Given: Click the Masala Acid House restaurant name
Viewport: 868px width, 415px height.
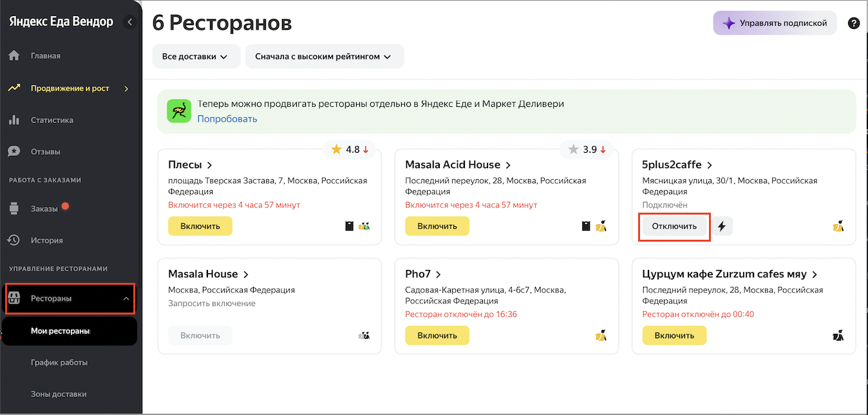Looking at the screenshot, I should pyautogui.click(x=453, y=166).
